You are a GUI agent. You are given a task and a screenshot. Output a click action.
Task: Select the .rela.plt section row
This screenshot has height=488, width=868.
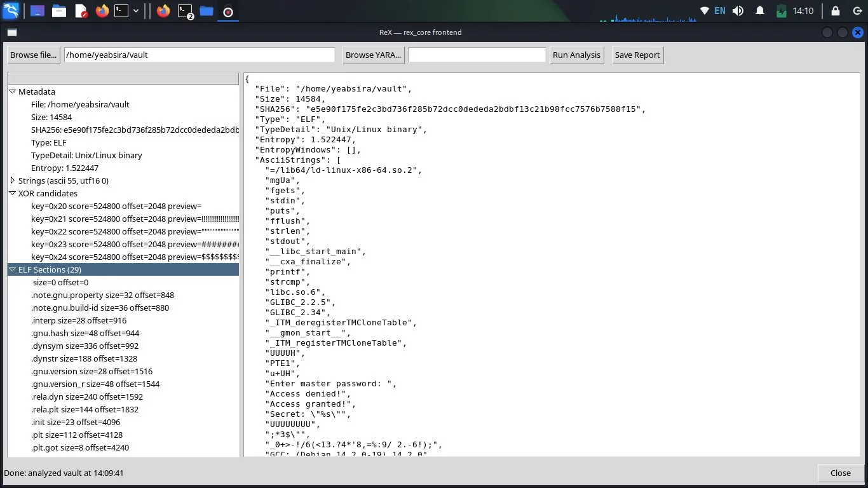[123, 409]
